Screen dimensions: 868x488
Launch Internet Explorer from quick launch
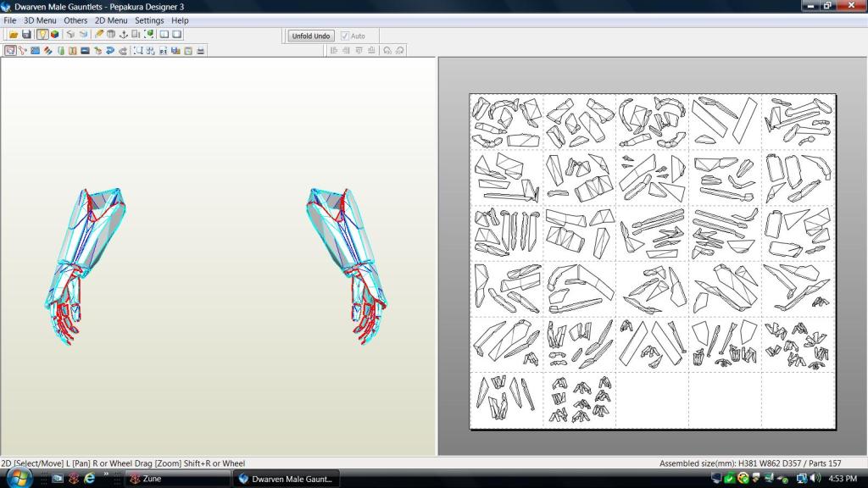click(x=89, y=478)
